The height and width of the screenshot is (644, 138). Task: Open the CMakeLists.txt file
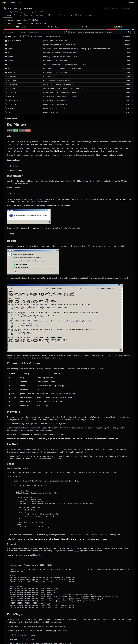[13, 100]
